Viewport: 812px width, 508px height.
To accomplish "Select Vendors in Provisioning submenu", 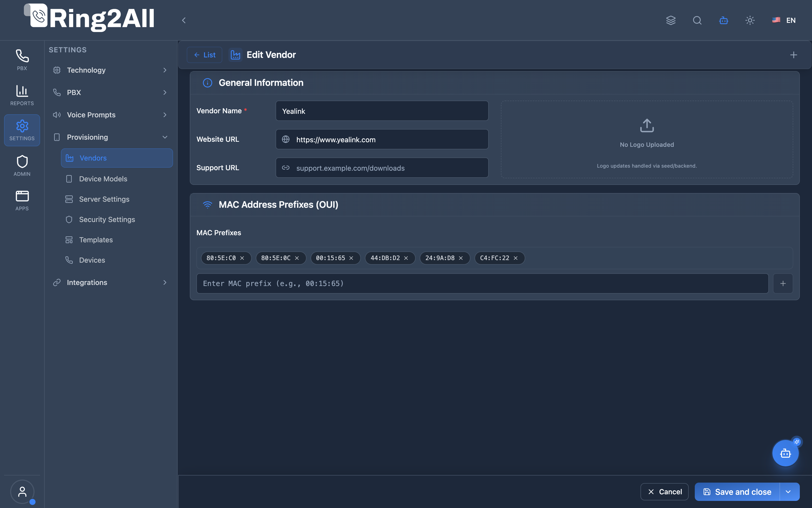I will coord(117,158).
